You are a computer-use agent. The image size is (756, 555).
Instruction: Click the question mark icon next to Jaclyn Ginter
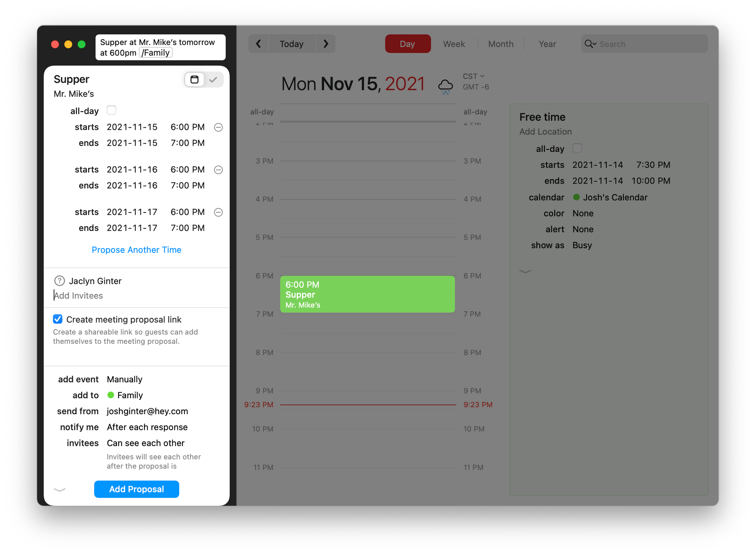[59, 280]
